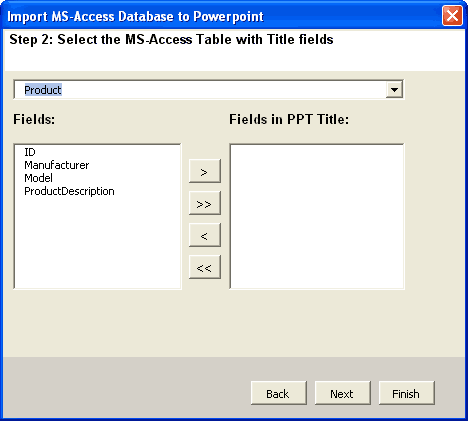Viewport: 468px width, 421px height.
Task: Click the Product table combo box field
Action: click(x=209, y=90)
